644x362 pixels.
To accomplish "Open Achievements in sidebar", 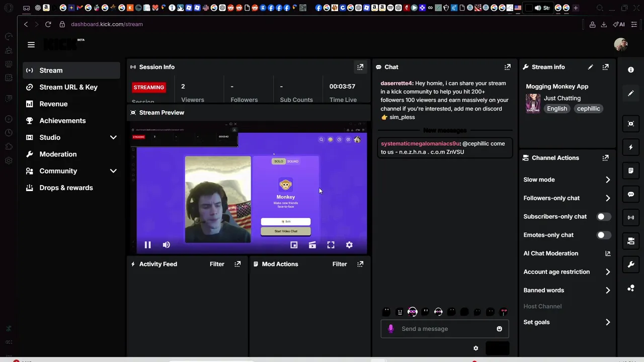I will click(71, 121).
